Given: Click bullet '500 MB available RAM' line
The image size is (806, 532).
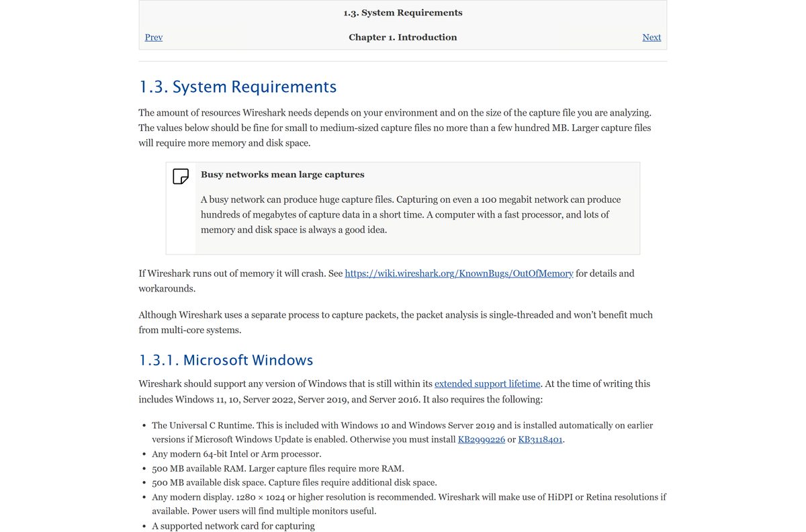Looking at the screenshot, I should point(278,468).
